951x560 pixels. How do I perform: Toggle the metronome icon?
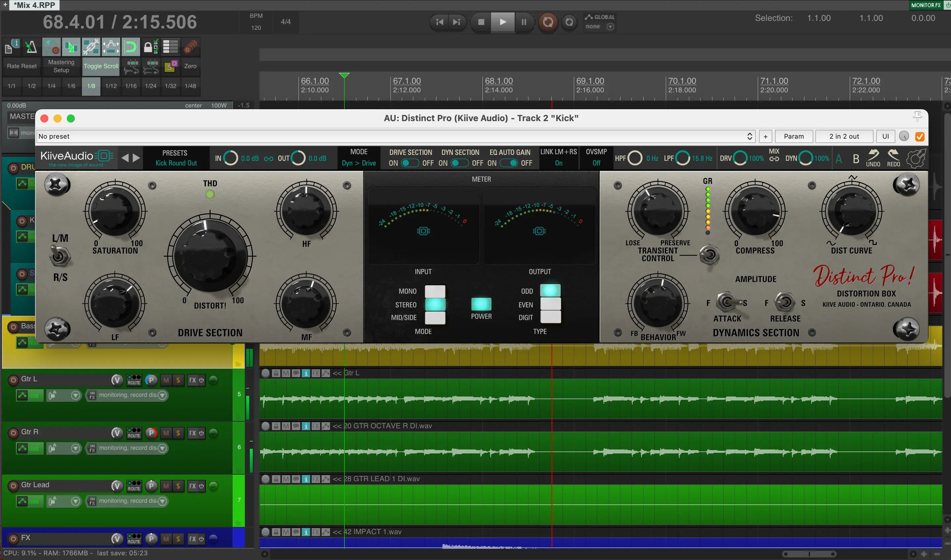pyautogui.click(x=31, y=47)
